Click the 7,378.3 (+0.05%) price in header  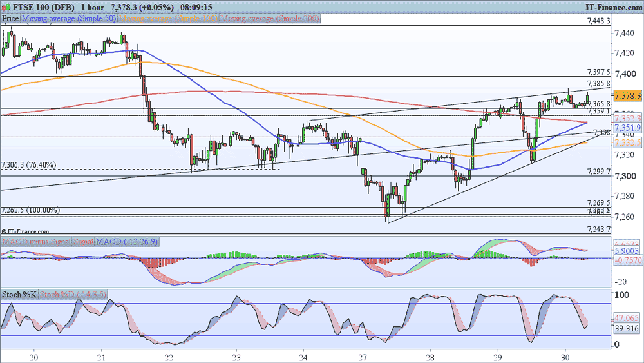(x=142, y=7)
